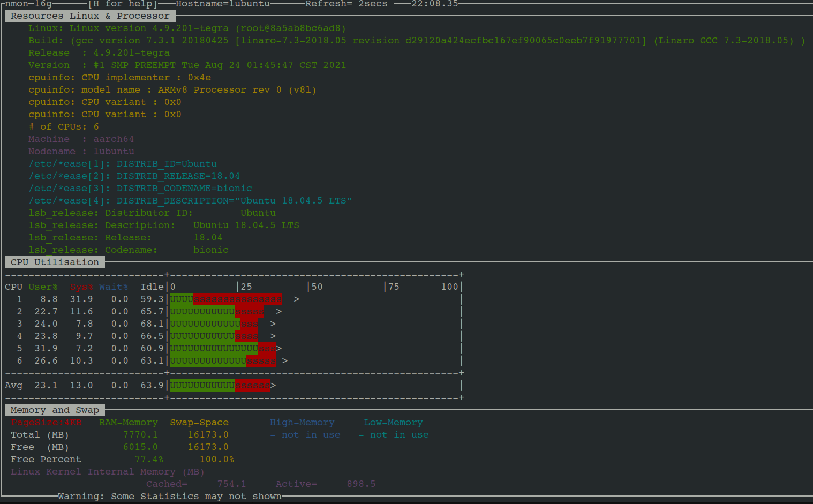Click the 'Wait%' column header
Screen dimensions: 813x504
[114, 287]
